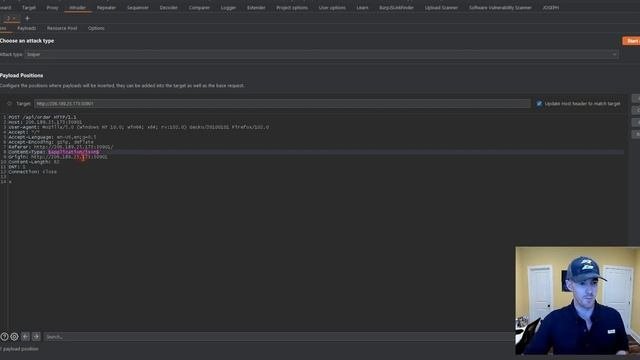
Task: Open the Extender tab
Action: 256,7
